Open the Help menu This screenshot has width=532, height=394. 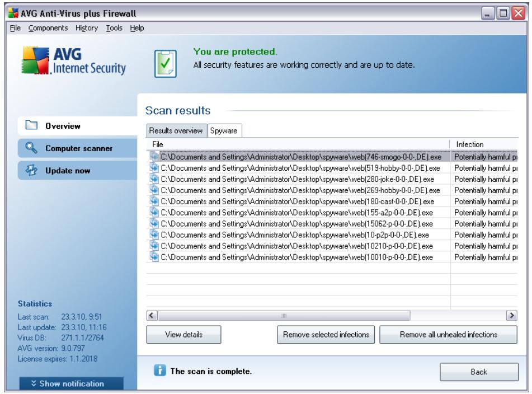pyautogui.click(x=137, y=28)
